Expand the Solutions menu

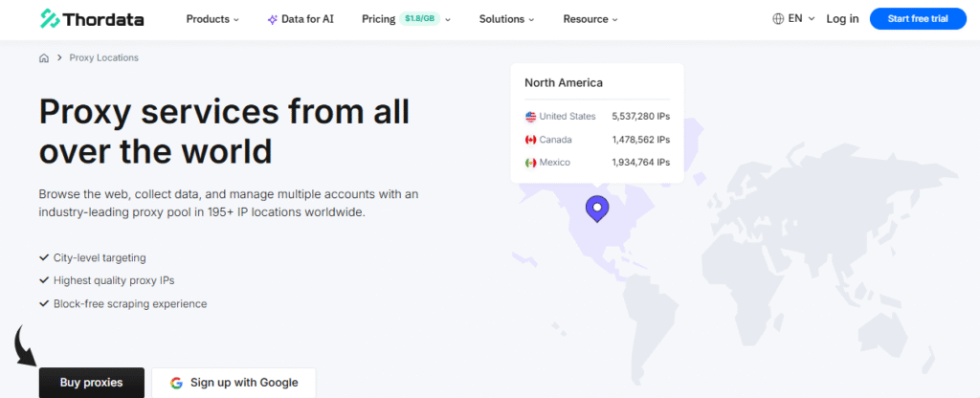point(506,19)
